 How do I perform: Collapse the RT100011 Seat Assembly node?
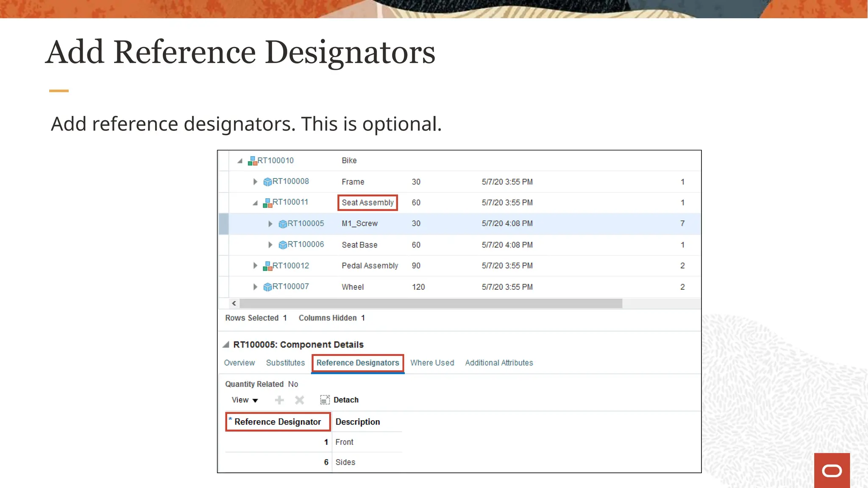[255, 203]
